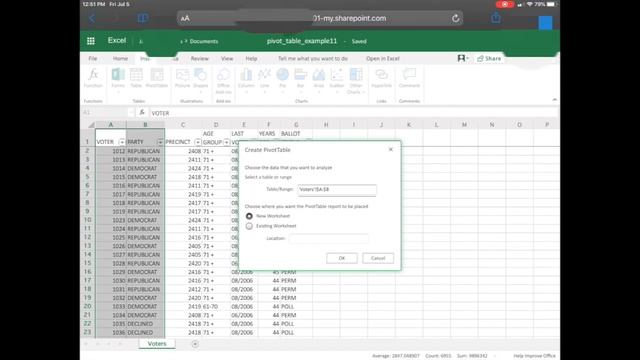Image resolution: width=640 pixels, height=360 pixels.
Task: Open the Help ribbon tab
Action: 251,58
